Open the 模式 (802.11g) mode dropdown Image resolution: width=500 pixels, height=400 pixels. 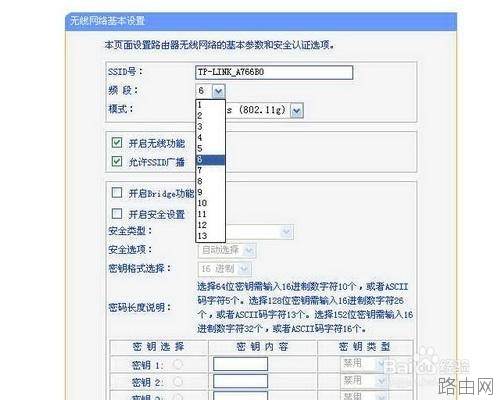pyautogui.click(x=297, y=110)
